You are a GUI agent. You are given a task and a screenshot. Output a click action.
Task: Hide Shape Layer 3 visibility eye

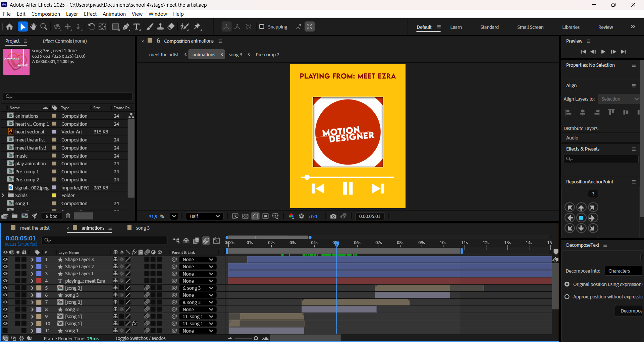(5, 260)
